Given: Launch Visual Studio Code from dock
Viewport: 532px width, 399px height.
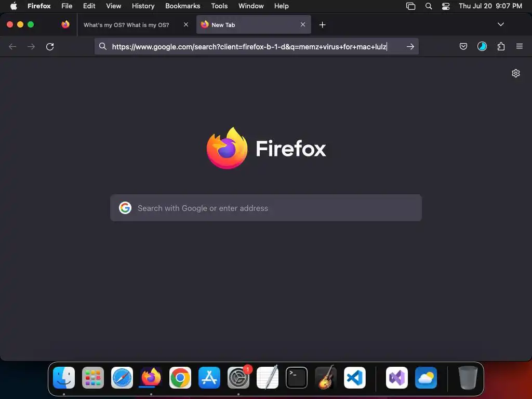Looking at the screenshot, I should pyautogui.click(x=355, y=378).
